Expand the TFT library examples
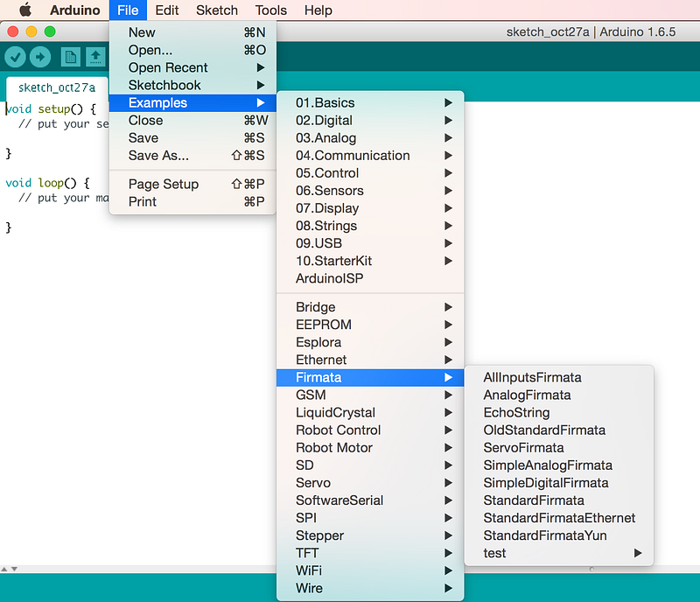Screen dimensions: 700x602 370,553
